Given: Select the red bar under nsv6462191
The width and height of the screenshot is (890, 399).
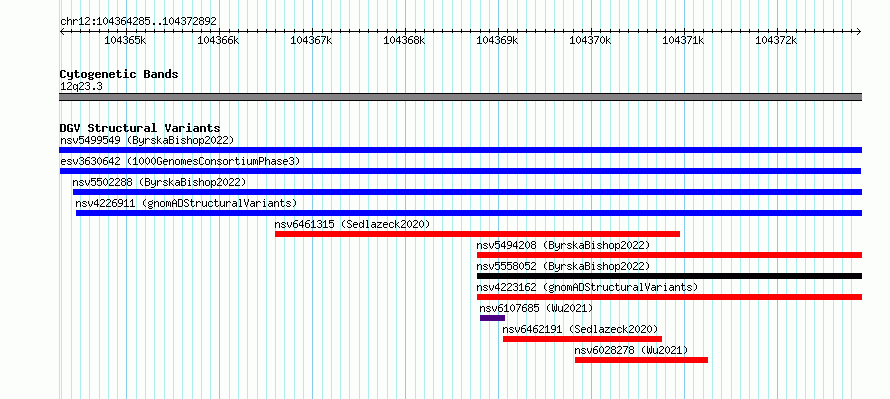Looking at the screenshot, I should [582, 339].
